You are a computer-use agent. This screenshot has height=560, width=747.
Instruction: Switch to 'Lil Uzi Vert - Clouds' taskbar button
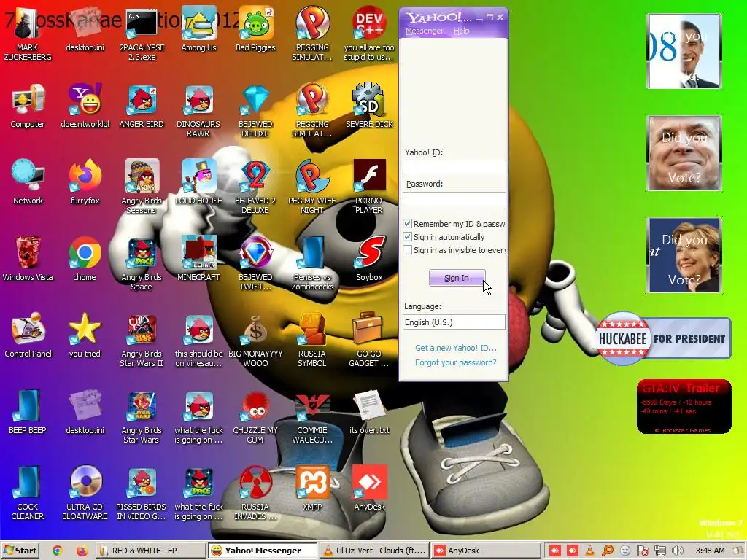coord(374,551)
